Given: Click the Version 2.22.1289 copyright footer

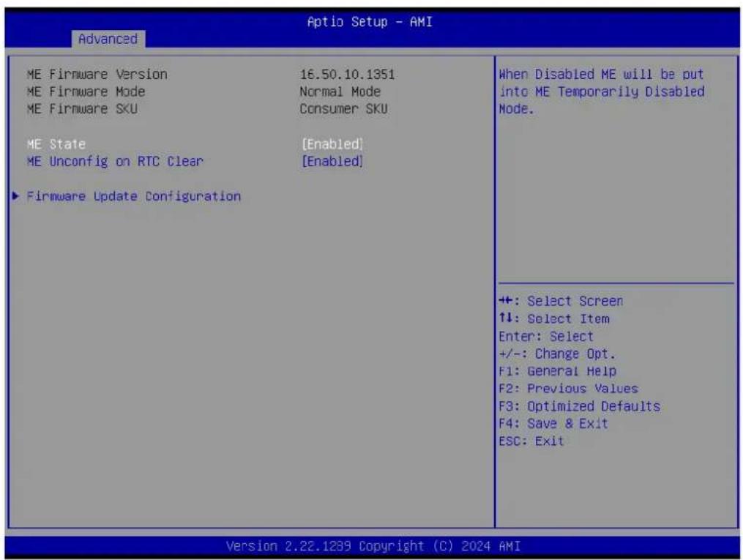Looking at the screenshot, I should pyautogui.click(x=373, y=546).
